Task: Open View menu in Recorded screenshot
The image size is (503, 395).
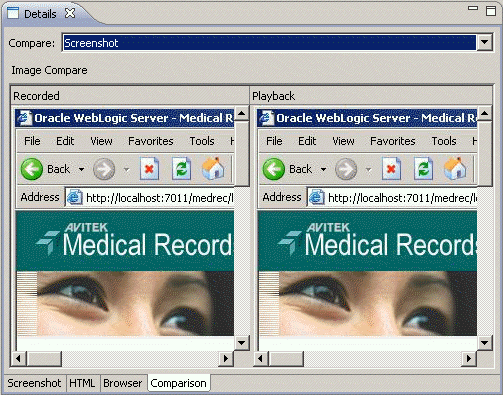Action: [101, 141]
